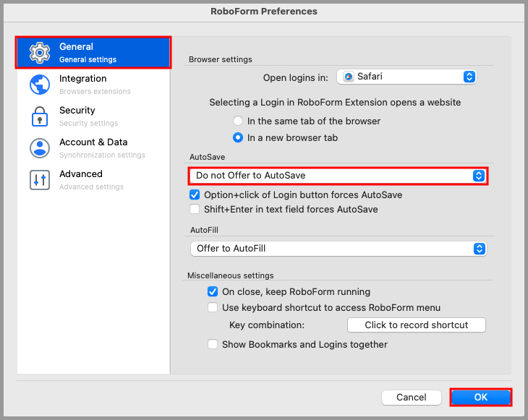The height and width of the screenshot is (420, 528).
Task: Open the 'Open logins in' Safari dropdown
Action: [x=406, y=77]
